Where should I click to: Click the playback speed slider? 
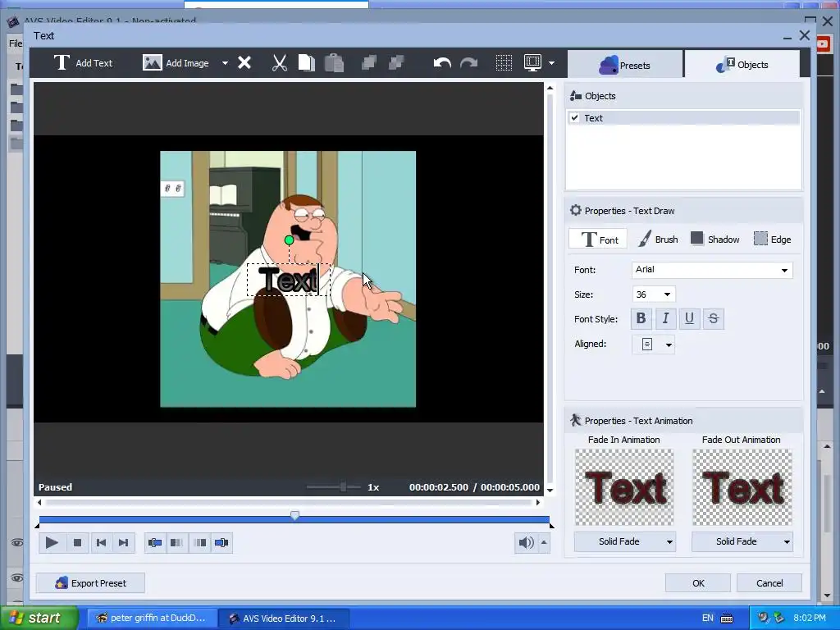point(343,487)
